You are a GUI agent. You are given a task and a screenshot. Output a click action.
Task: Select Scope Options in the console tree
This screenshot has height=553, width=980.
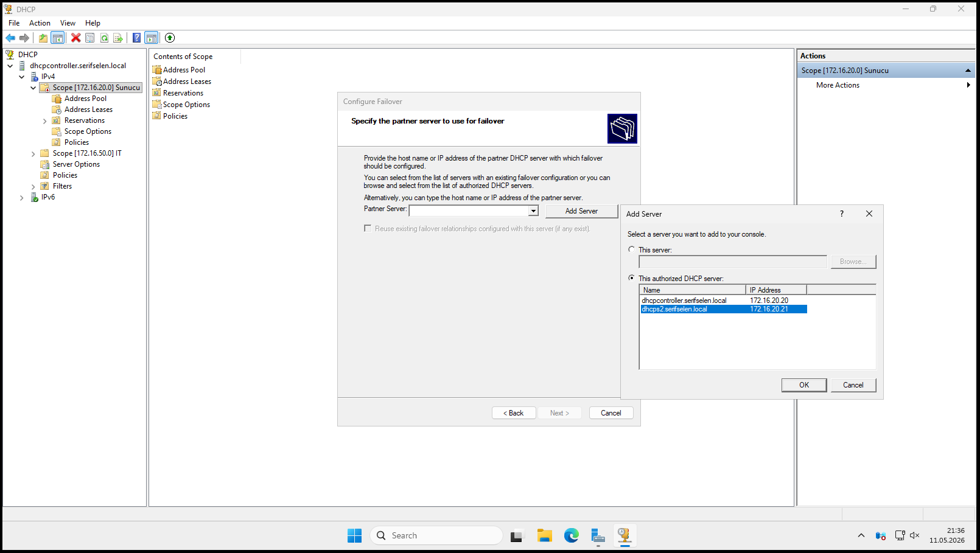click(88, 131)
